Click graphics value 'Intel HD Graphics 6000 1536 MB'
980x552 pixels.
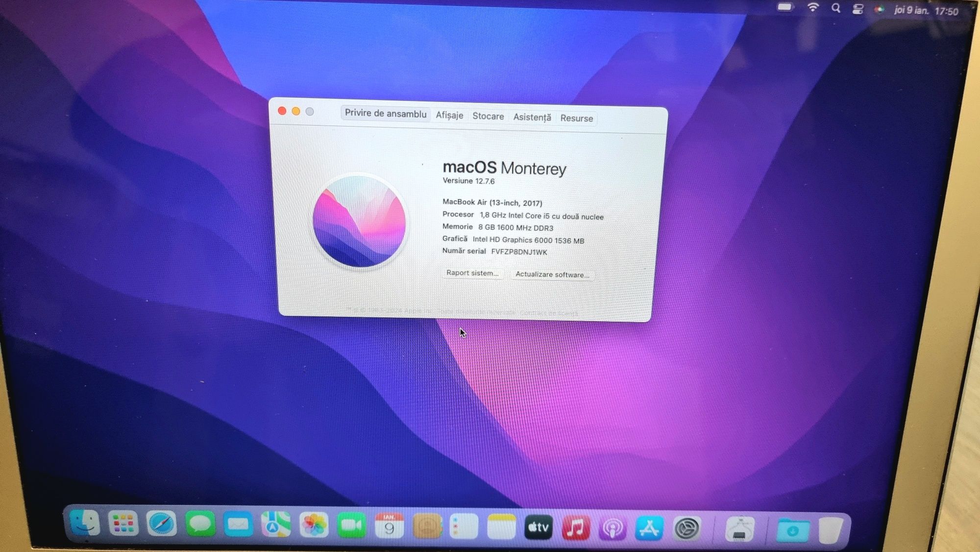pos(528,240)
